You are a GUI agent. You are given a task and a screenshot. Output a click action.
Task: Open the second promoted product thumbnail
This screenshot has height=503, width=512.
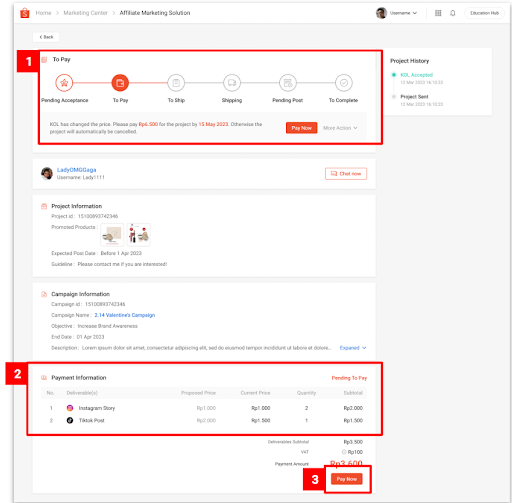pyautogui.click(x=139, y=235)
